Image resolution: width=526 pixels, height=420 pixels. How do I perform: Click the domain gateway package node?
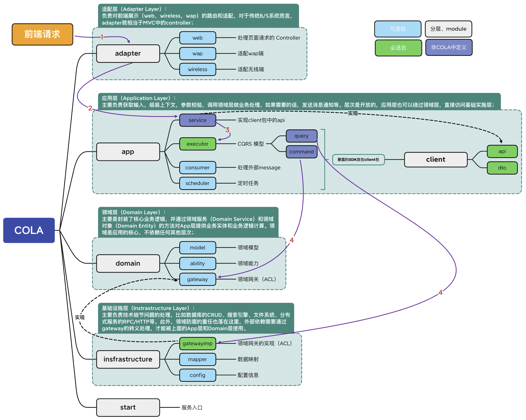197,279
